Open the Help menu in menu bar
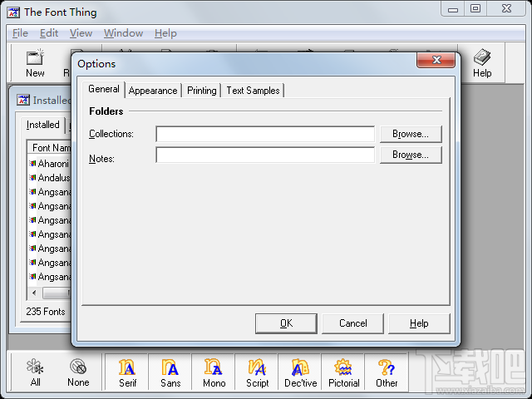The image size is (532, 399). tap(165, 33)
